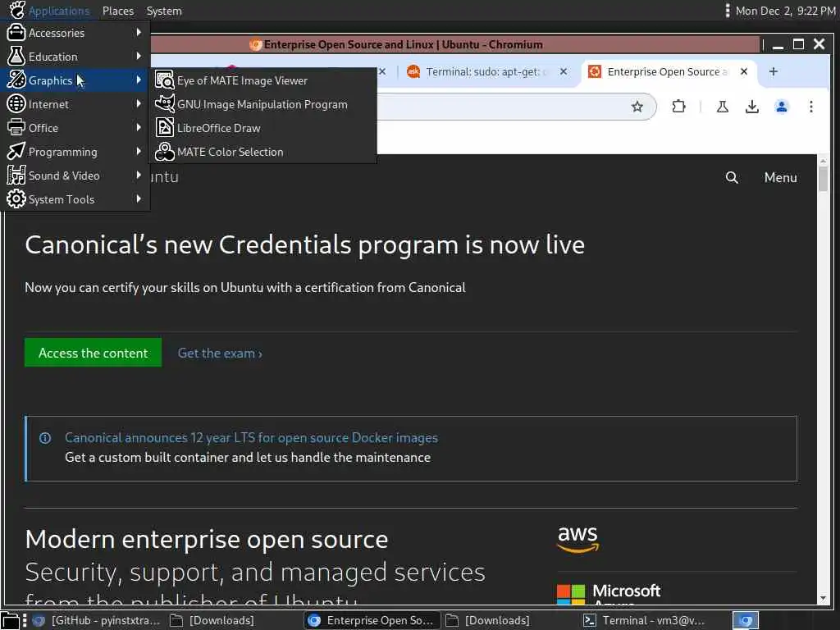Select the Programming category icon
The image size is (840, 630).
(16, 151)
